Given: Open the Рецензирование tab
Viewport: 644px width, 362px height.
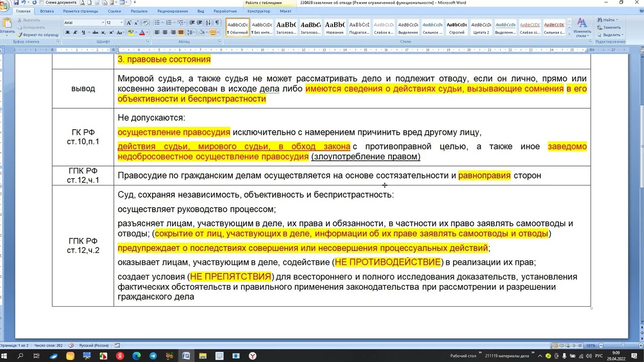Looking at the screenshot, I should click(173, 11).
